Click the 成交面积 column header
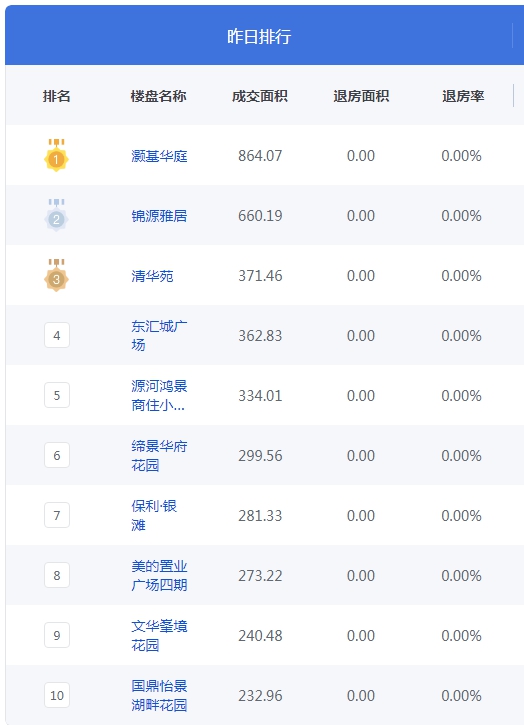The height and width of the screenshot is (725, 524). pos(260,96)
